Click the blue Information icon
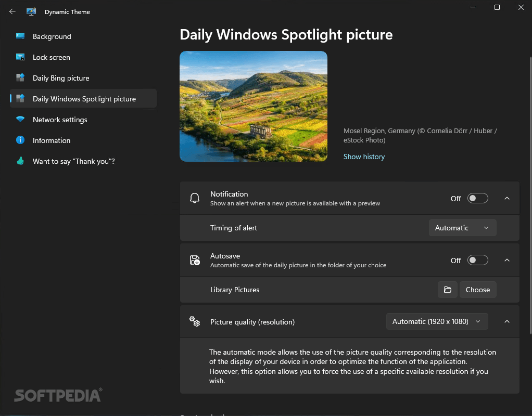 pyautogui.click(x=20, y=140)
